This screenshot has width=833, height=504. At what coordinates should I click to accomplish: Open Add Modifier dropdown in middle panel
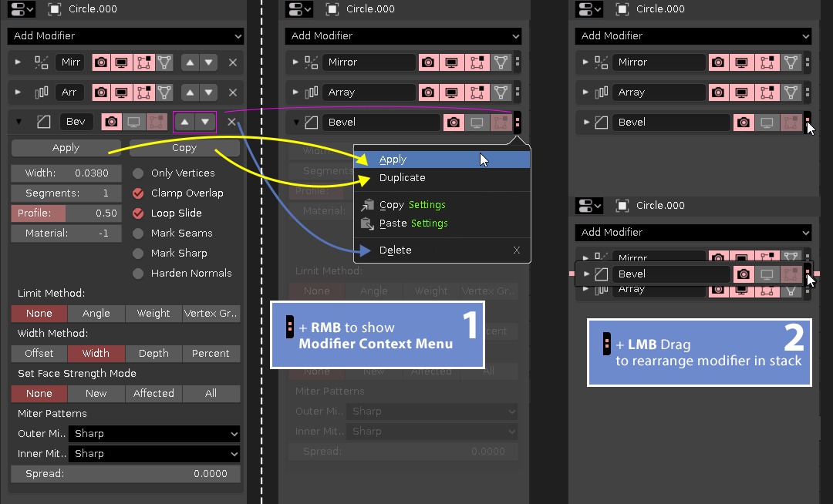403,36
